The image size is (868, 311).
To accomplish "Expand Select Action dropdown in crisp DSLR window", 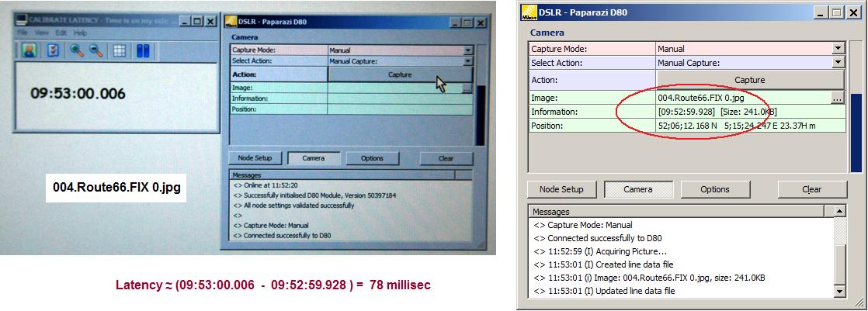I will click(x=839, y=63).
